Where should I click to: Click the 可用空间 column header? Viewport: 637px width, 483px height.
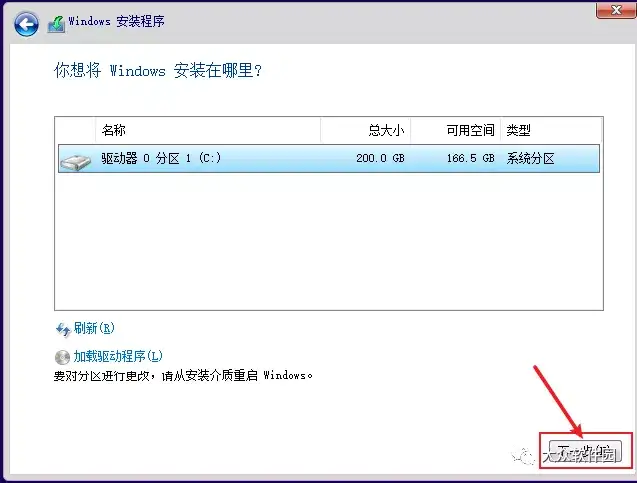pos(455,130)
